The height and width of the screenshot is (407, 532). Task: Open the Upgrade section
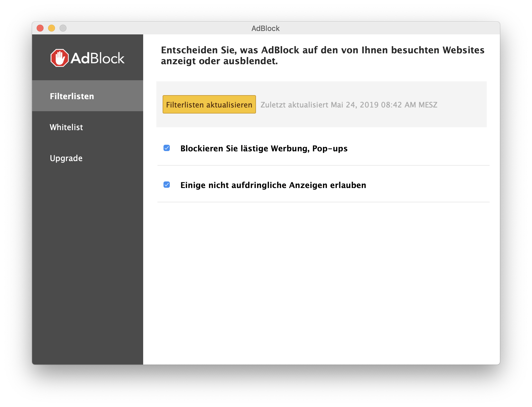[88, 158]
